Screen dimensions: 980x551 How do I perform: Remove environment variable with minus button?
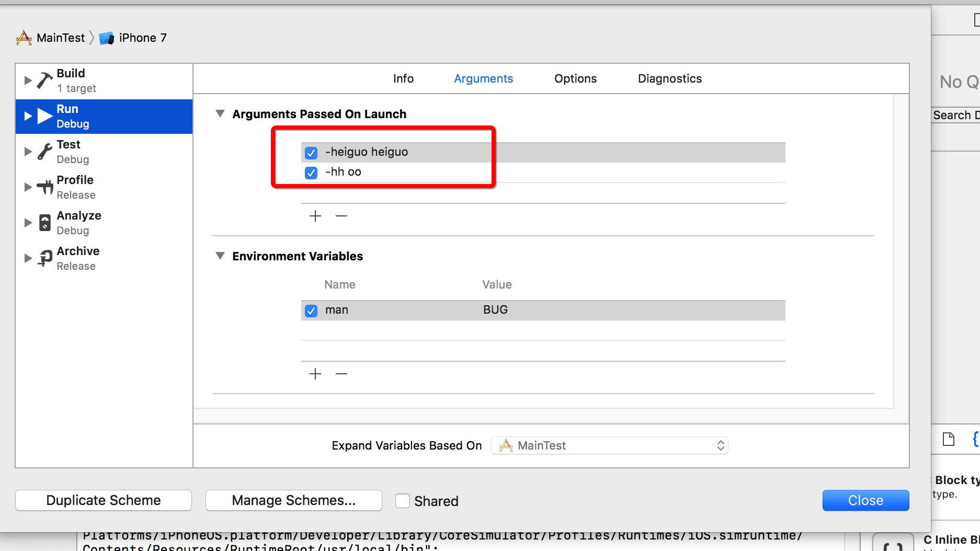click(x=341, y=374)
